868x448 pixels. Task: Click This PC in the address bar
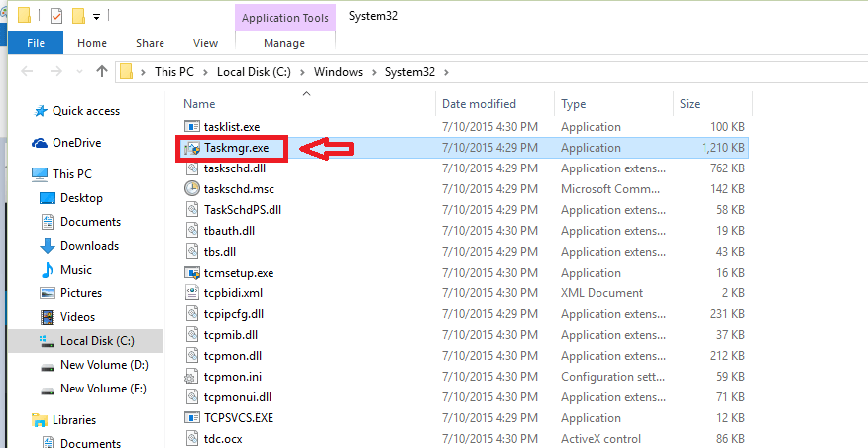pyautogui.click(x=173, y=72)
